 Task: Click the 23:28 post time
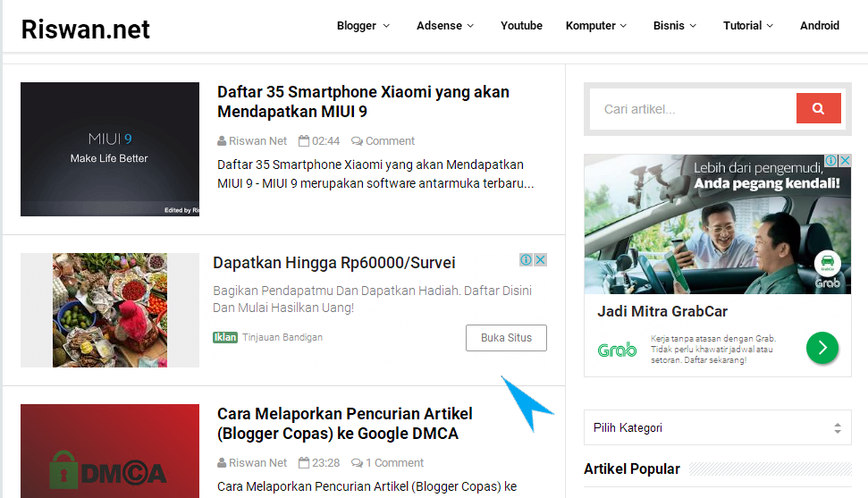coord(325,463)
